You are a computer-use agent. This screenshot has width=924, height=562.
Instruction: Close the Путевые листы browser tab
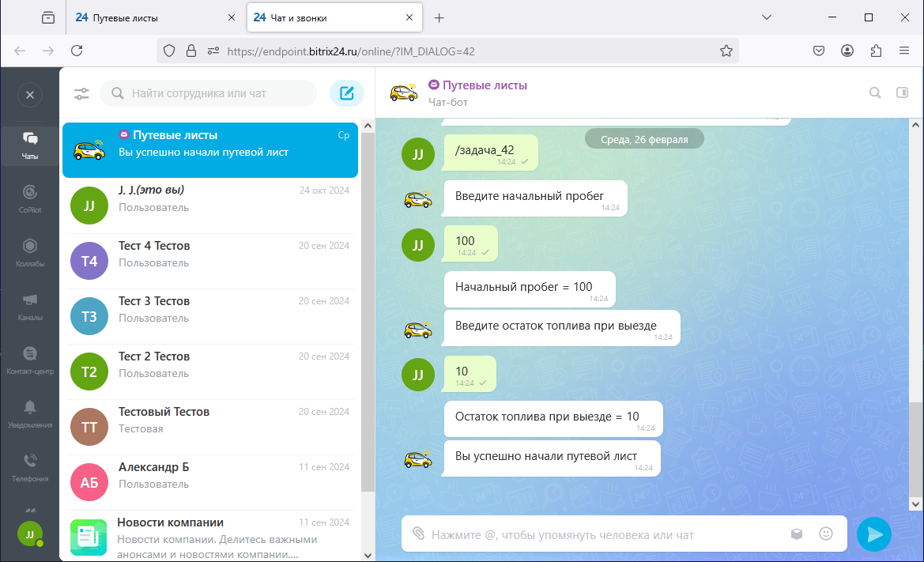(232, 17)
